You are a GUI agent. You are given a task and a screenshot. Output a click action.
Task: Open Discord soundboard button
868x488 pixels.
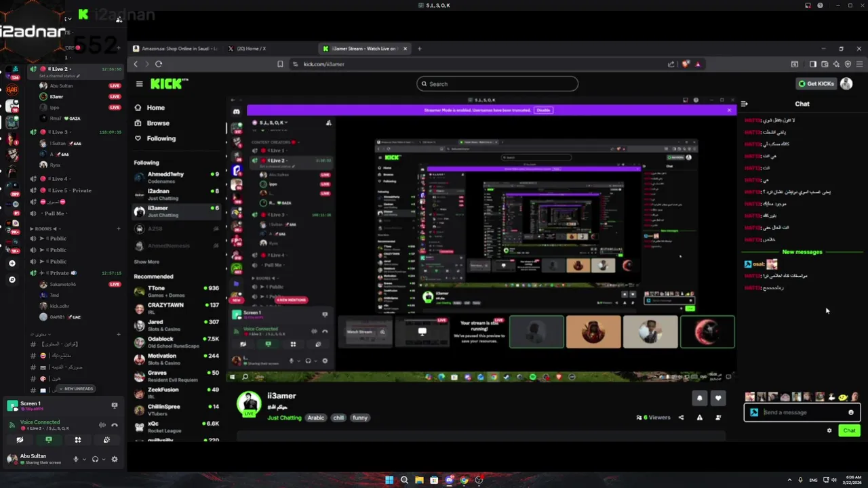tap(106, 440)
